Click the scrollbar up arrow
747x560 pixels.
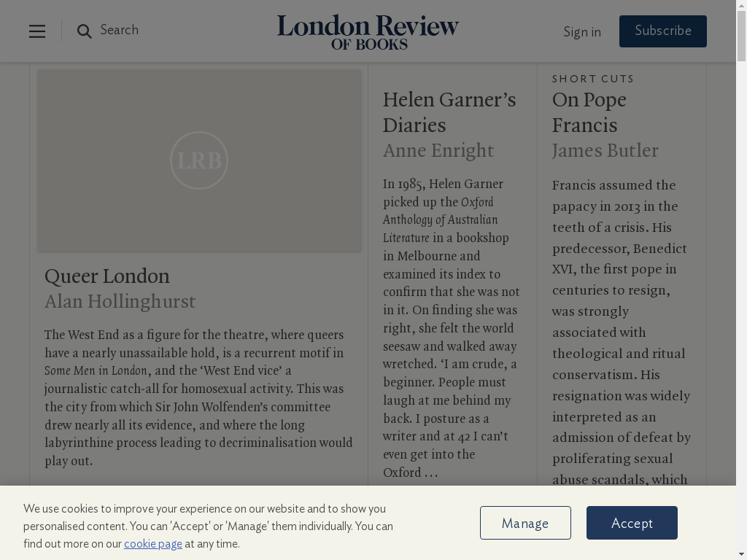(x=741, y=5)
